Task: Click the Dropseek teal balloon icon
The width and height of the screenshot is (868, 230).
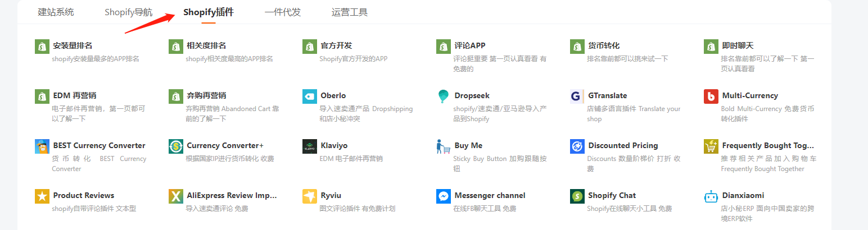Action: pos(444,96)
